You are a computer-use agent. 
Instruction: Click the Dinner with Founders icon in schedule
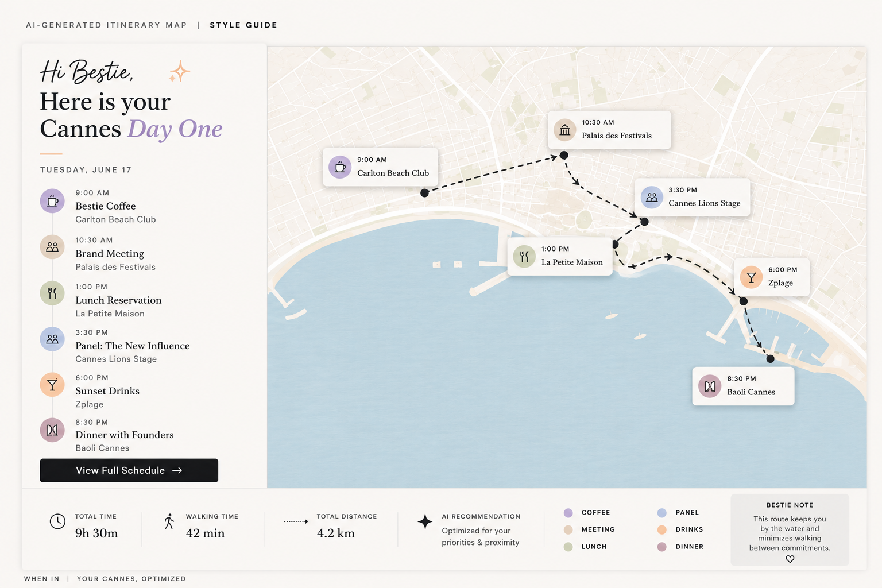click(x=52, y=430)
